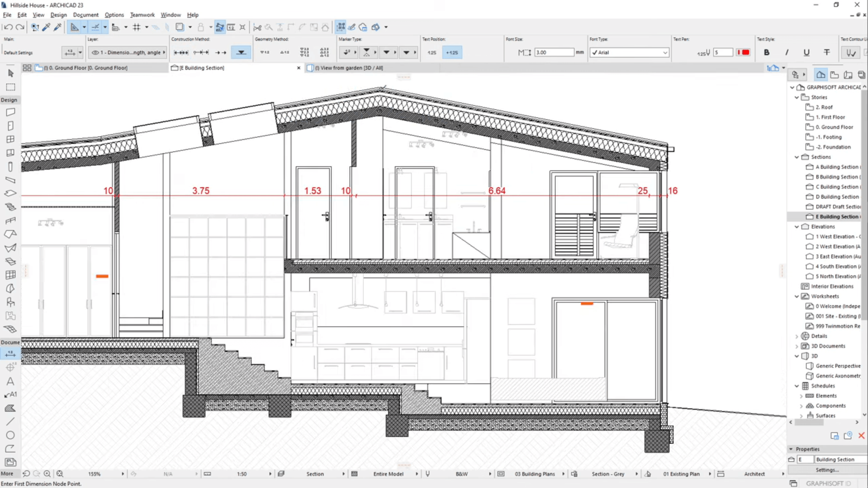Viewport: 868px width, 488px height.
Task: Open the 03 Building Plans model view popup
Action: pyautogui.click(x=535, y=474)
